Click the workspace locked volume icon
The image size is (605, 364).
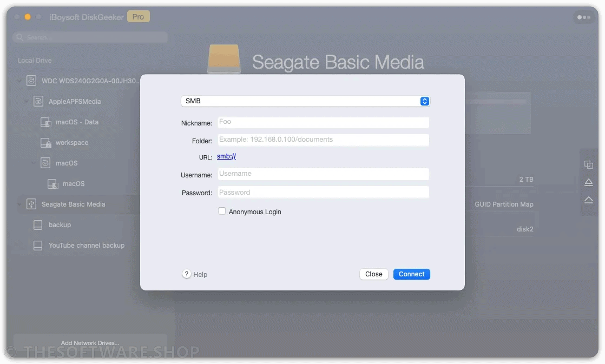pos(46,143)
